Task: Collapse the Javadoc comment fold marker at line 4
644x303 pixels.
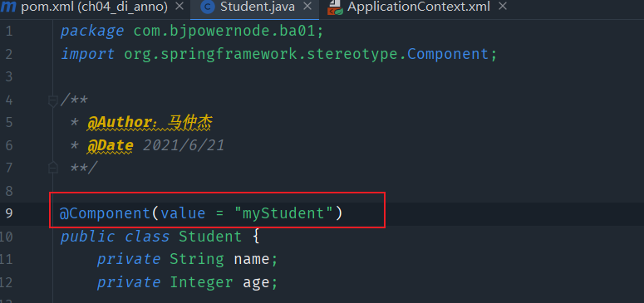Action: coord(52,100)
